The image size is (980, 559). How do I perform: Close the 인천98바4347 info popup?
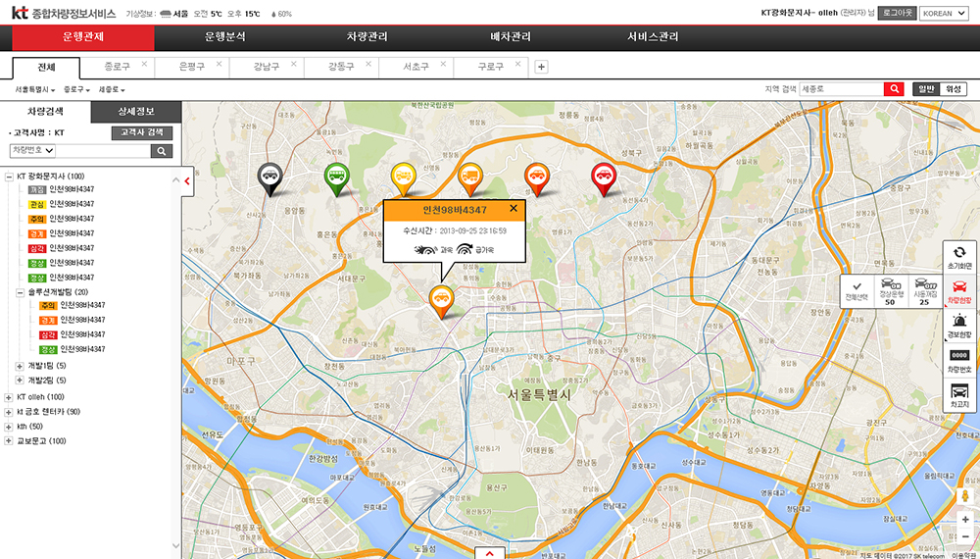click(514, 209)
